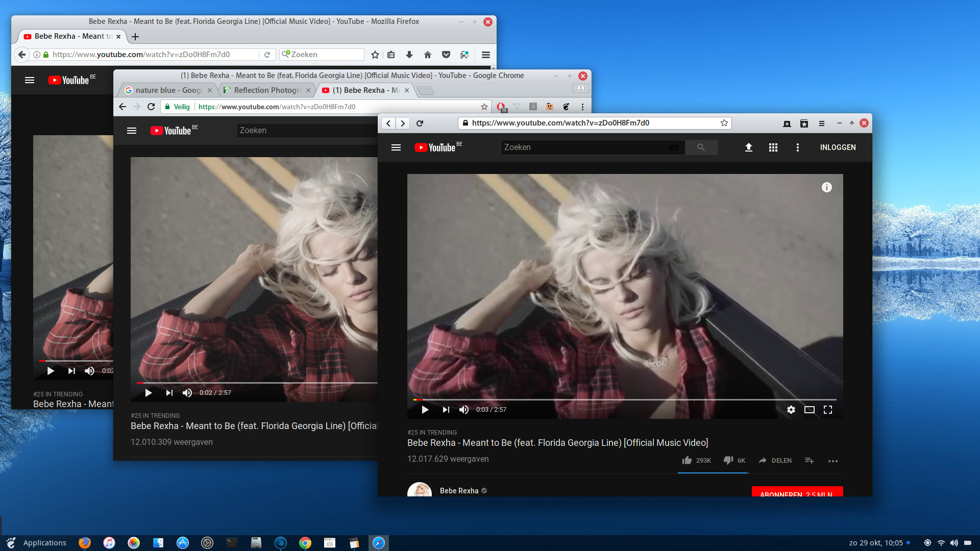Click ABONNEREN button for Bebe Rexha
This screenshot has width=980, height=551.
point(796,494)
